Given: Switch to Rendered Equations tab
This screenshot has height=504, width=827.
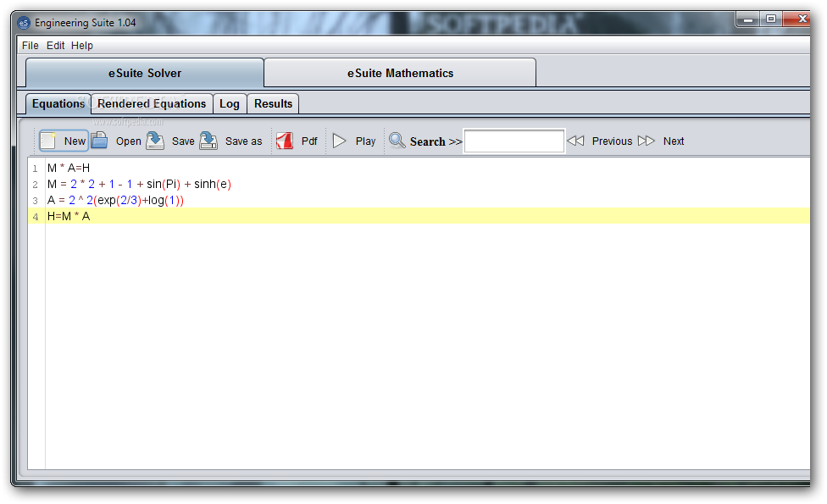Looking at the screenshot, I should (x=152, y=104).
